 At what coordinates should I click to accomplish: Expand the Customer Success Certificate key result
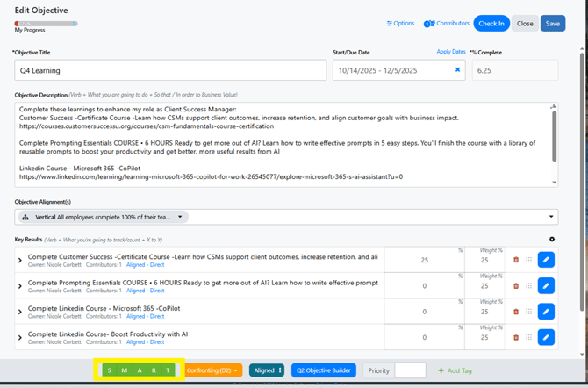(x=20, y=260)
